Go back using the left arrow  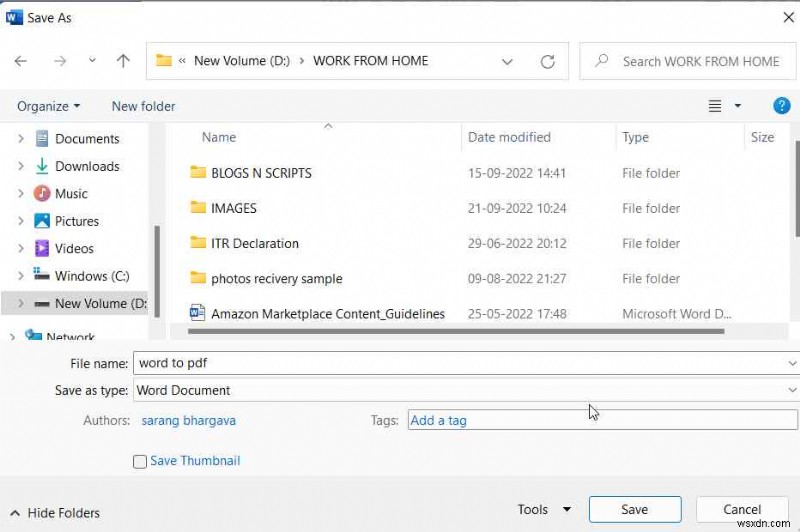[21, 61]
